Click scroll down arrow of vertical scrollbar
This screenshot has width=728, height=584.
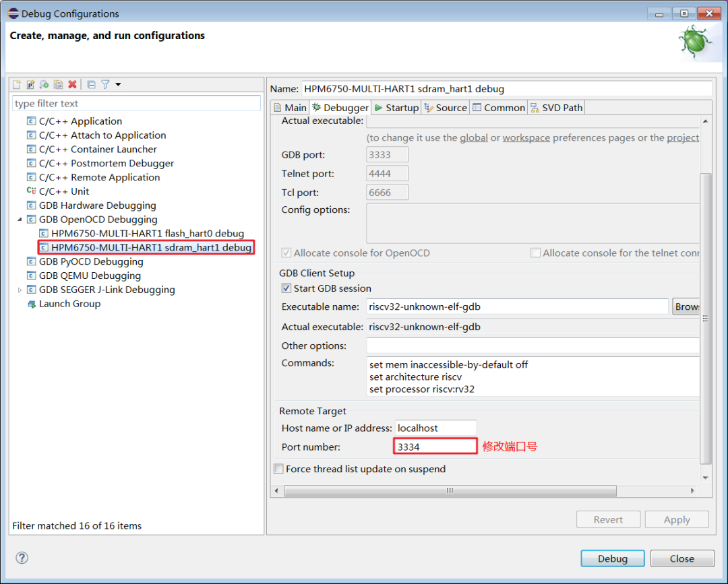click(705, 478)
